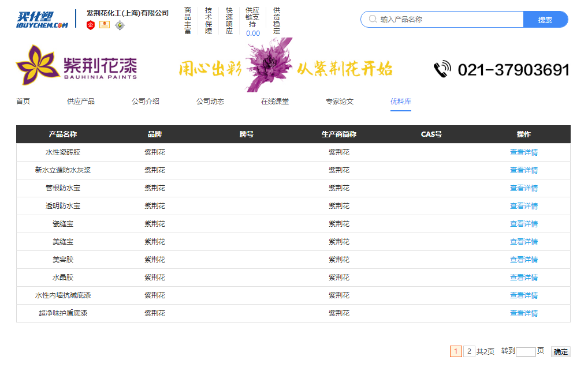The height and width of the screenshot is (371, 588).
Task: Open the iBuyChem site logo
Action: 42,20
